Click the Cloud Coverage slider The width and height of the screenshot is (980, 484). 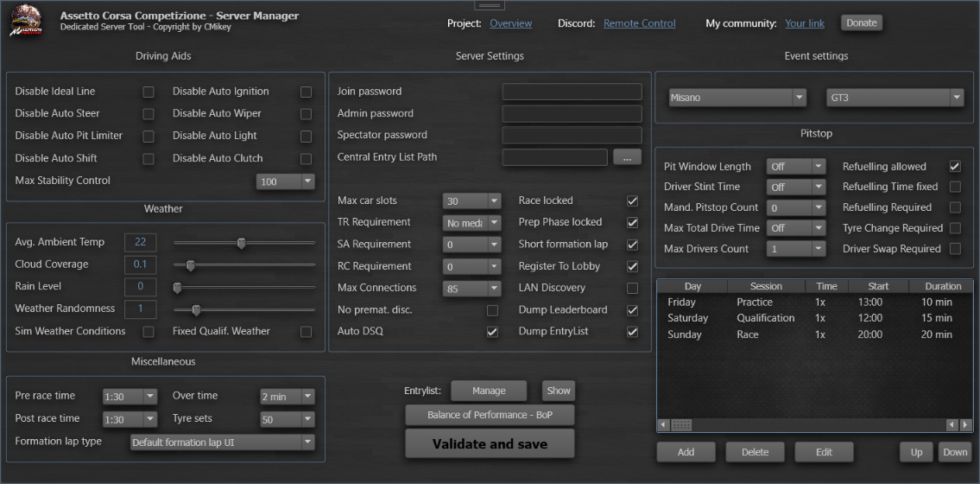pos(244,265)
